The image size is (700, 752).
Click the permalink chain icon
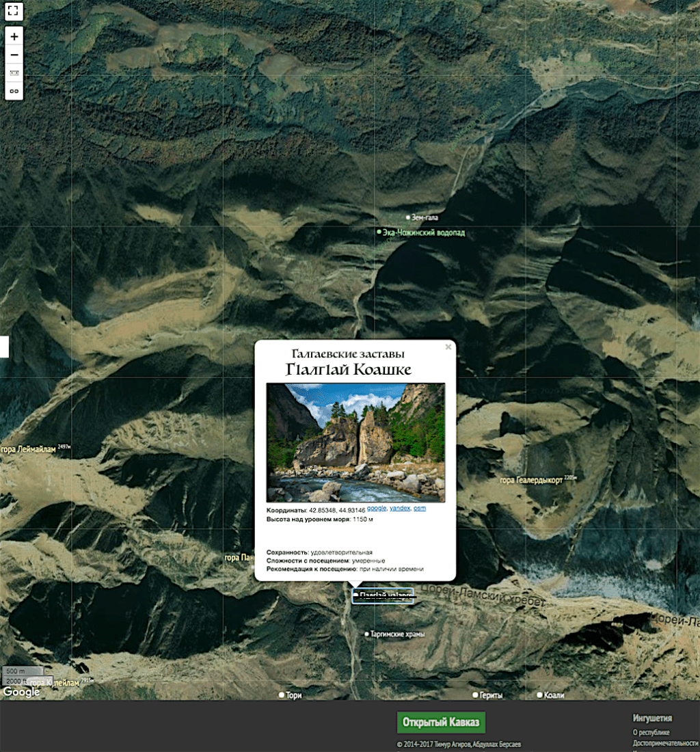tap(14, 90)
